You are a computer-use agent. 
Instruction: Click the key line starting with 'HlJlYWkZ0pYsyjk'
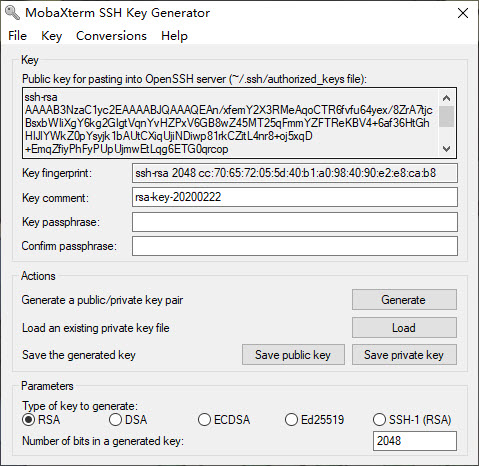(x=169, y=136)
